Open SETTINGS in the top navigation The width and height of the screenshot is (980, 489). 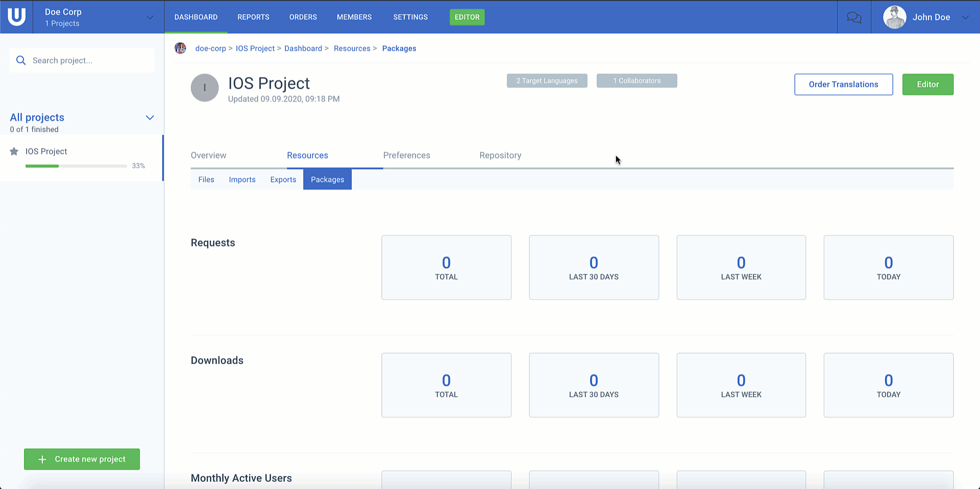(410, 17)
